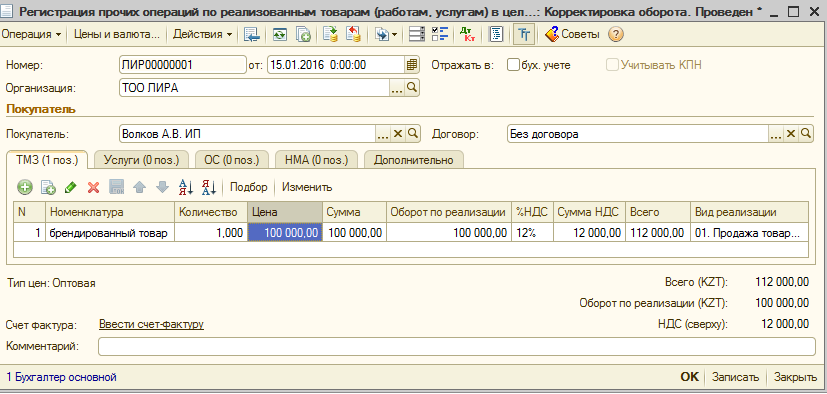This screenshot has height=394, width=827.
Task: Open Покупатель selection ellipsis button
Action: [383, 134]
